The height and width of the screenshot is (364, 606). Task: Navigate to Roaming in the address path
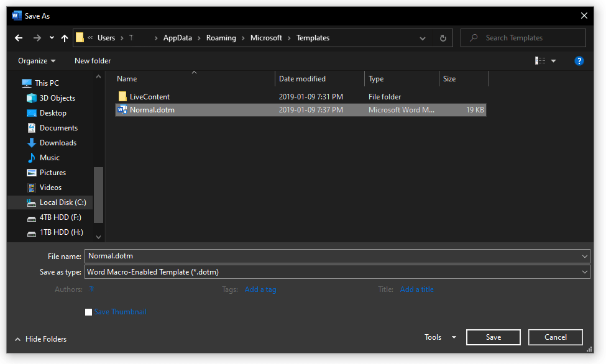tap(221, 38)
